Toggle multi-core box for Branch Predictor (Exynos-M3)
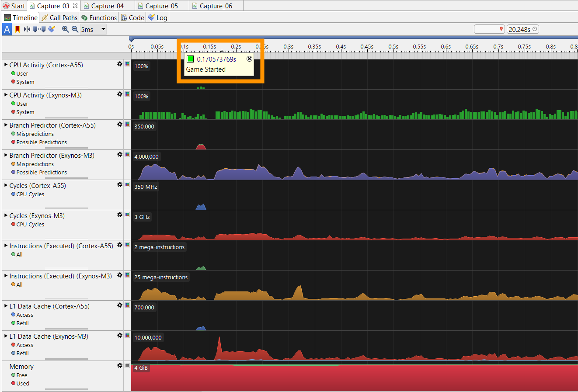Viewport: 578px width, 392px height. pyautogui.click(x=127, y=154)
